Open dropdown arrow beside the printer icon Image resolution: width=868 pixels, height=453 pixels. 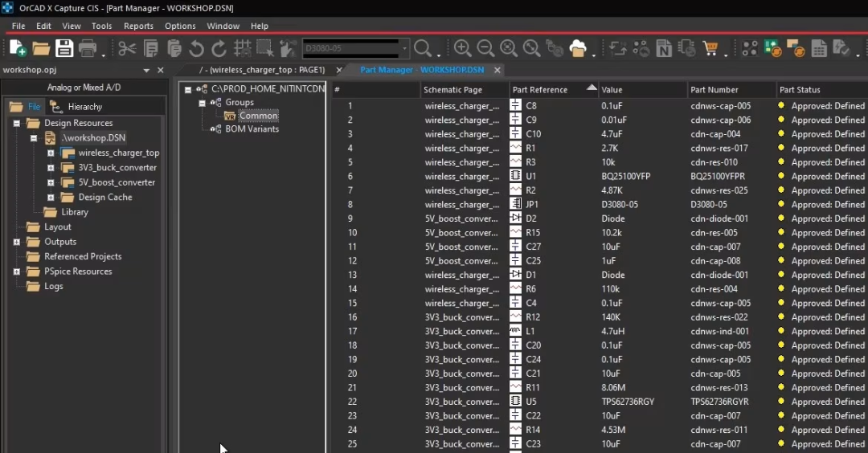[x=103, y=55]
